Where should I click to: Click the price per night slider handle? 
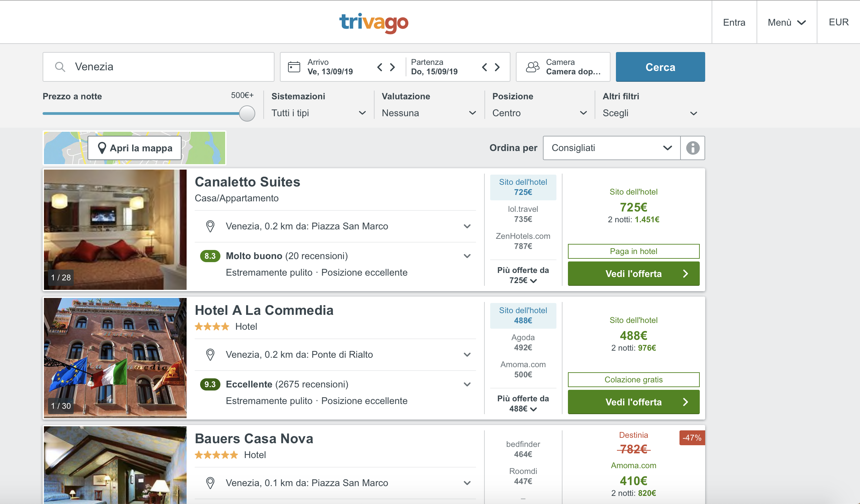pyautogui.click(x=247, y=114)
